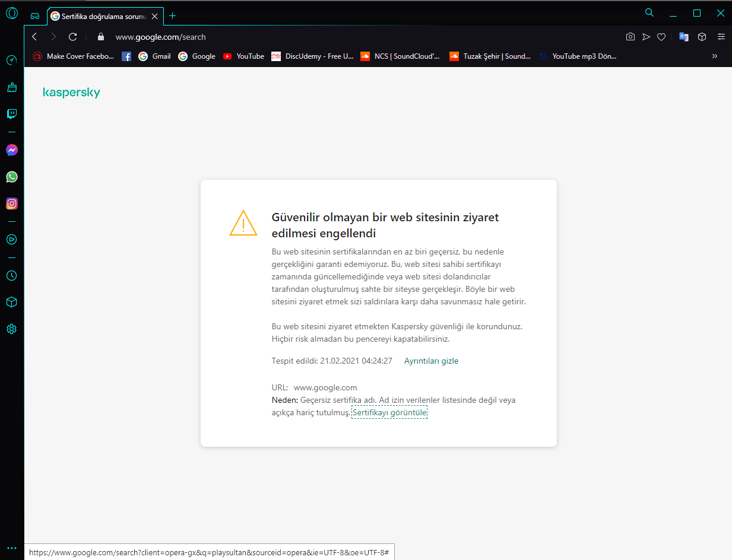Open the Facebook icon bookmark
Image resolution: width=732 pixels, height=560 pixels.
(126, 56)
